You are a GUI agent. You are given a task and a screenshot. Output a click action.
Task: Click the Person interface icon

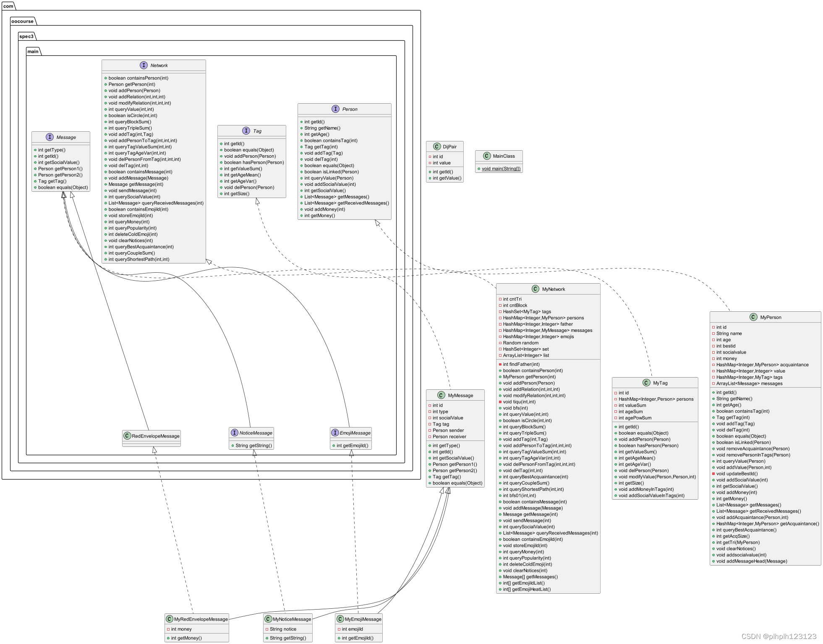coord(335,109)
